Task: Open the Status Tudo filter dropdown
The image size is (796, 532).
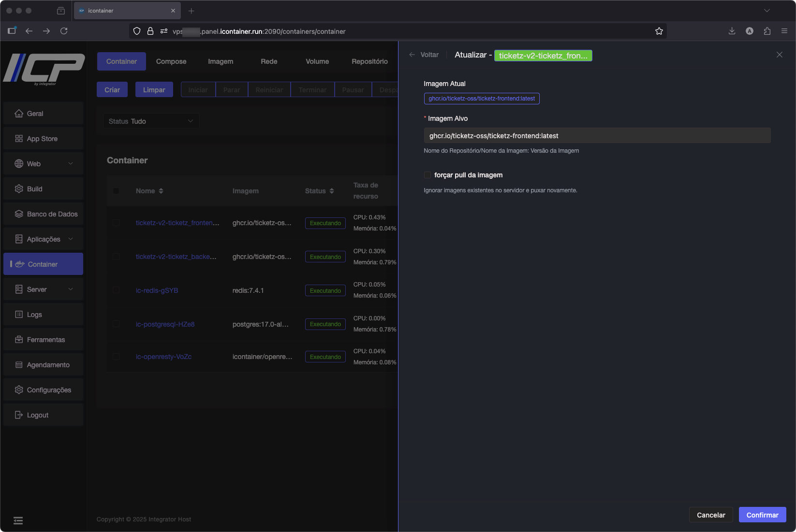Action: pyautogui.click(x=151, y=121)
